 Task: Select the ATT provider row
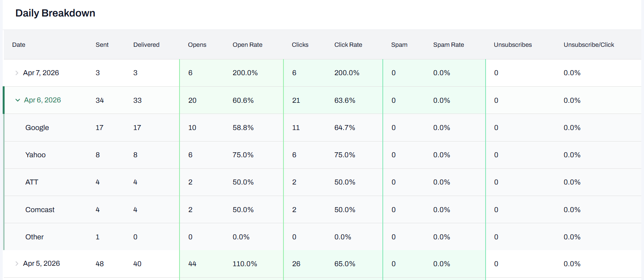(32, 182)
